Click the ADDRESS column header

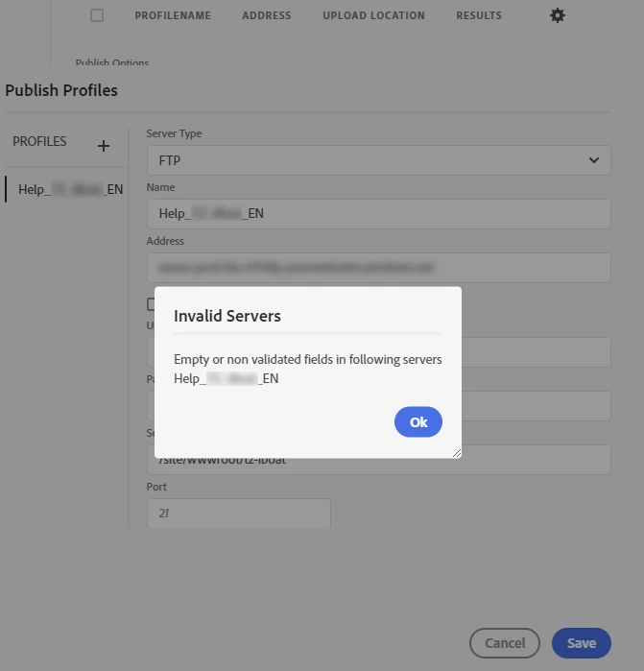(267, 15)
